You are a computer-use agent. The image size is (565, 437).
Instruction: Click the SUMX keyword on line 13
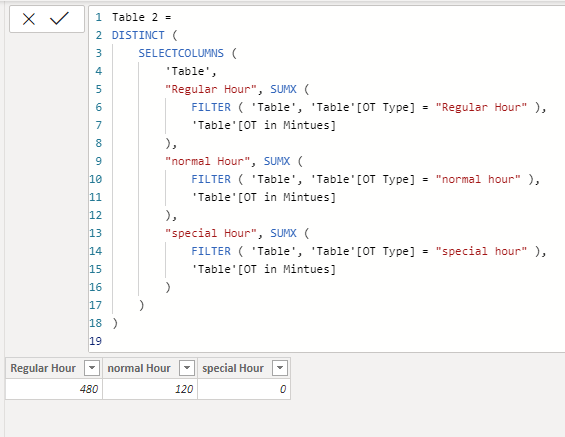[x=283, y=233]
